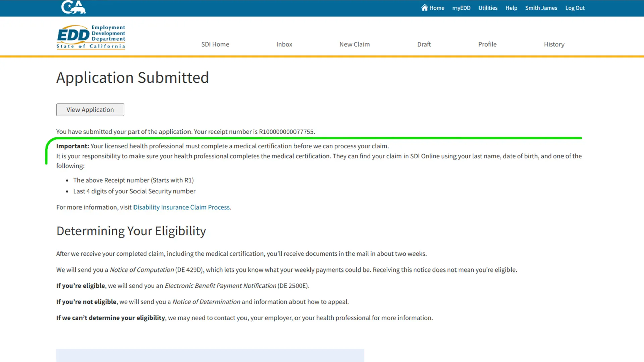Click 'Last 4 digits of your Social Security number' bullet
Screen dimensions: 644x362
coord(134,191)
